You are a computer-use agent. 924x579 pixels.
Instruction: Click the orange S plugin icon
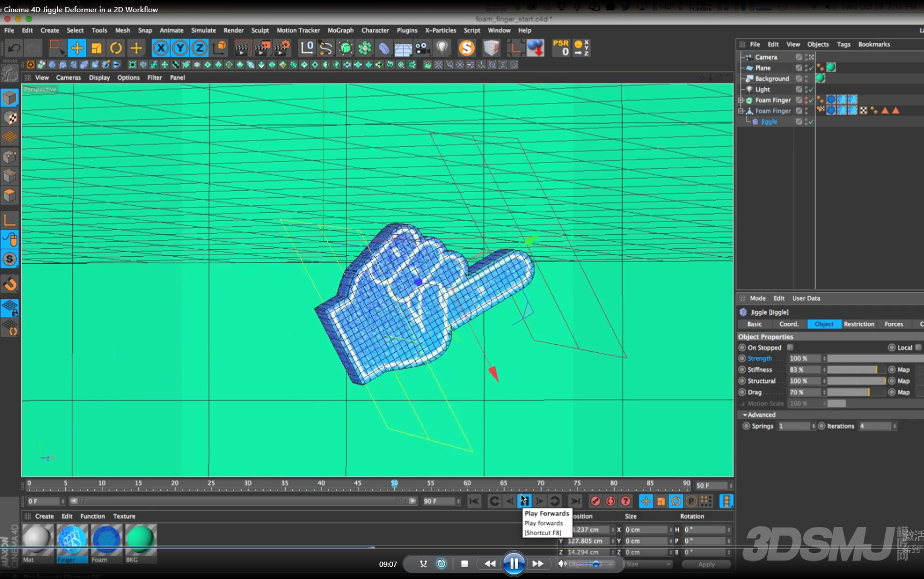point(466,48)
